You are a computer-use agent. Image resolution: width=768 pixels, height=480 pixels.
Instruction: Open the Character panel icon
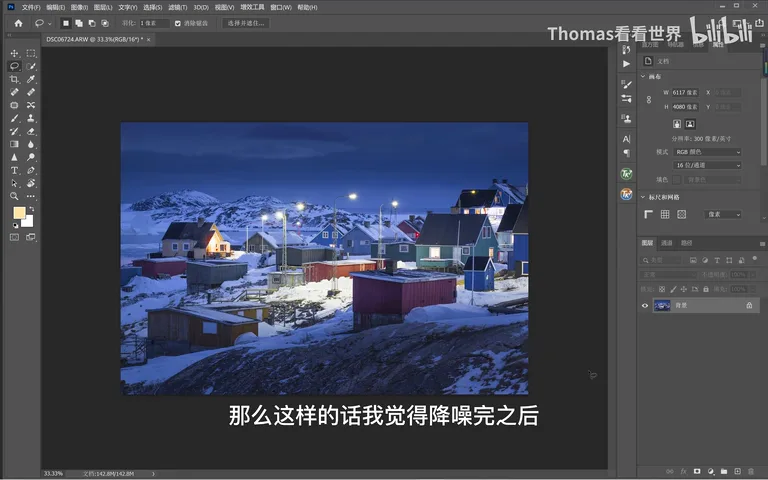tap(626, 139)
